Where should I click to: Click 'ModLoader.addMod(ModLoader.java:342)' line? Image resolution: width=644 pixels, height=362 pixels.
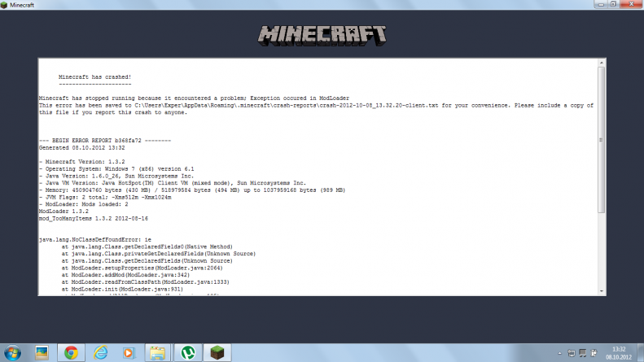(x=125, y=275)
